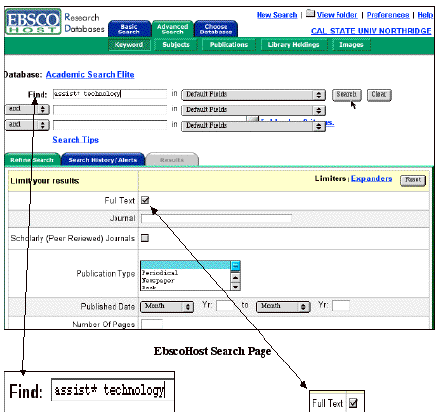Enable Scholarly (Peer Reviewed) Journals checkbox
Viewport: 437px width, 412px height.
145,238
